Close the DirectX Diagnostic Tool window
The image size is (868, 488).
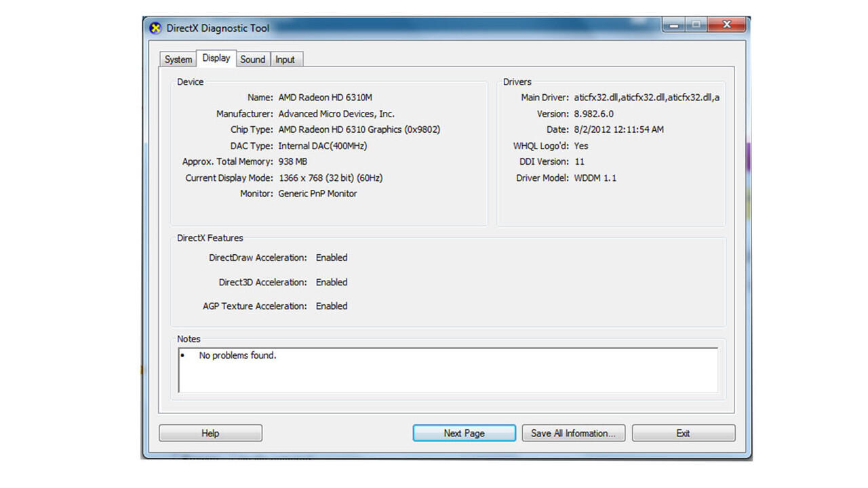(727, 25)
